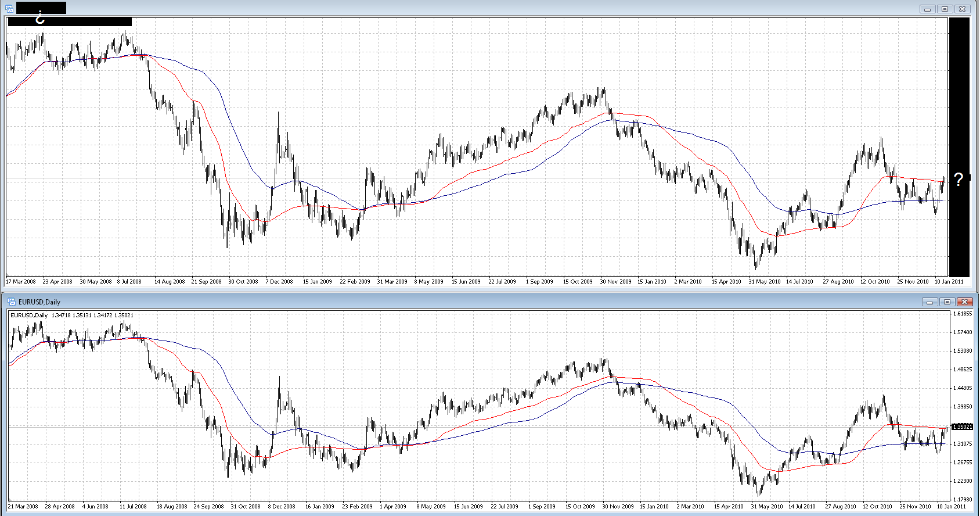
Task: Click the 22 Feb 2009 date label
Action: 355,282
